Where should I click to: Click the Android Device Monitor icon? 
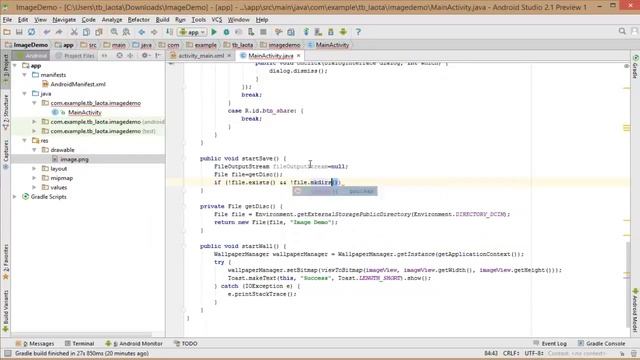343,32
